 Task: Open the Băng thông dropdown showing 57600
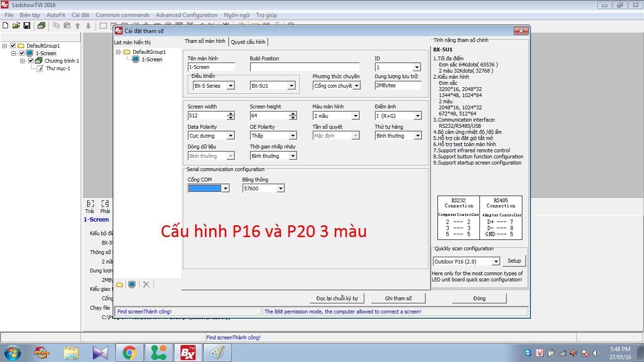[x=281, y=188]
